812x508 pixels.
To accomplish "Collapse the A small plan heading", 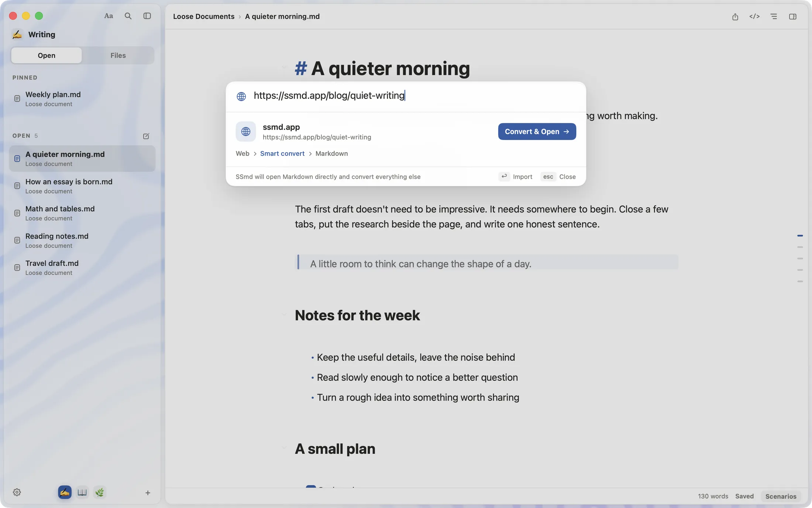I will tap(284, 448).
